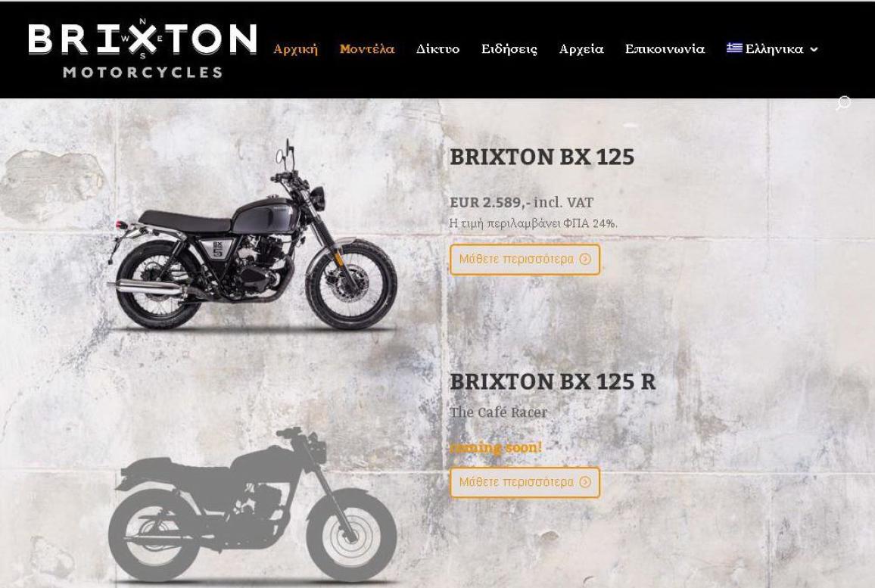Screen dimensions: 875x588
Task: Open the Αρχική menu item
Action: tap(295, 49)
